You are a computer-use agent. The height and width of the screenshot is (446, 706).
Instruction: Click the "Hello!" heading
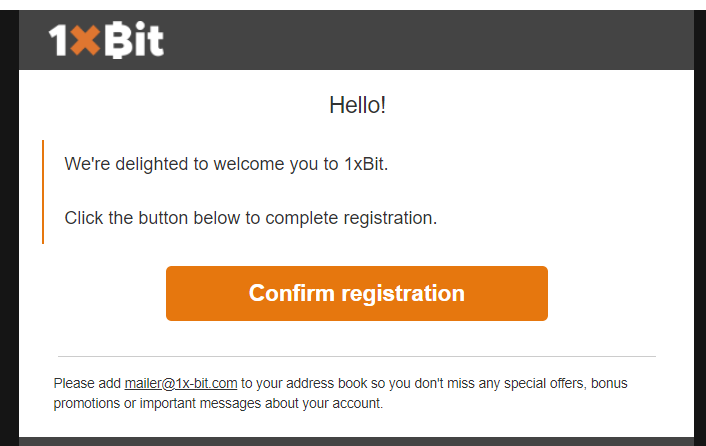tap(358, 105)
